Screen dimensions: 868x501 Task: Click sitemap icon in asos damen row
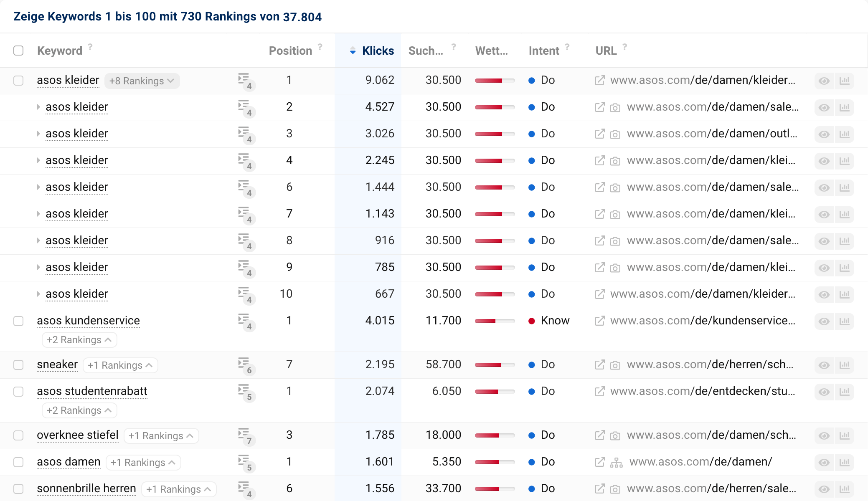pos(616,463)
